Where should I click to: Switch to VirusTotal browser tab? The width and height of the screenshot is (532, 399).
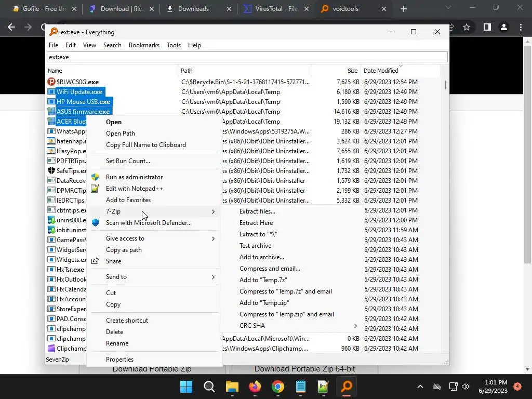276,9
